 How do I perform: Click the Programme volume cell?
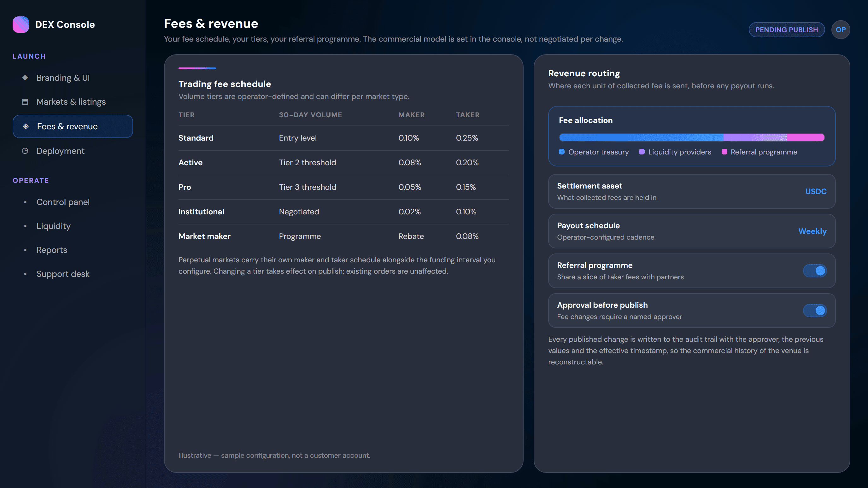tap(300, 236)
